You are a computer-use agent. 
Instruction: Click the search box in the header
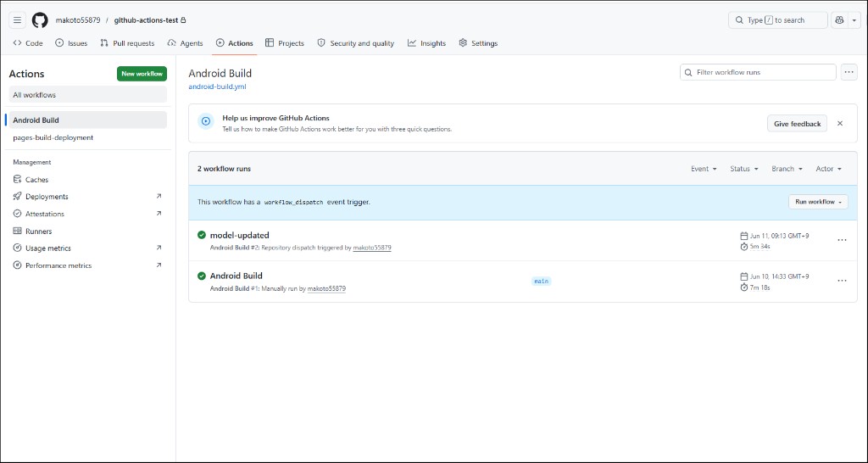coord(778,20)
